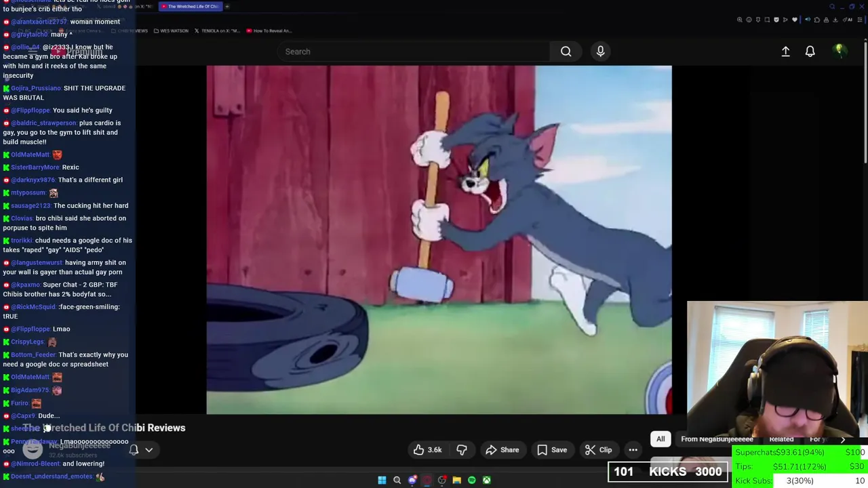Click chat username @RickMcSquid

pos(33,307)
